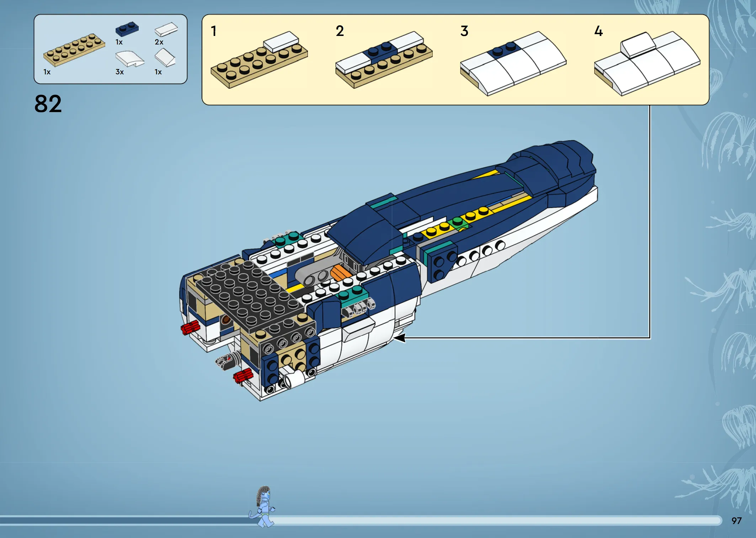Image resolution: width=756 pixels, height=538 pixels.
Task: Click the sub-step 1 assembly image
Action: coord(259,60)
